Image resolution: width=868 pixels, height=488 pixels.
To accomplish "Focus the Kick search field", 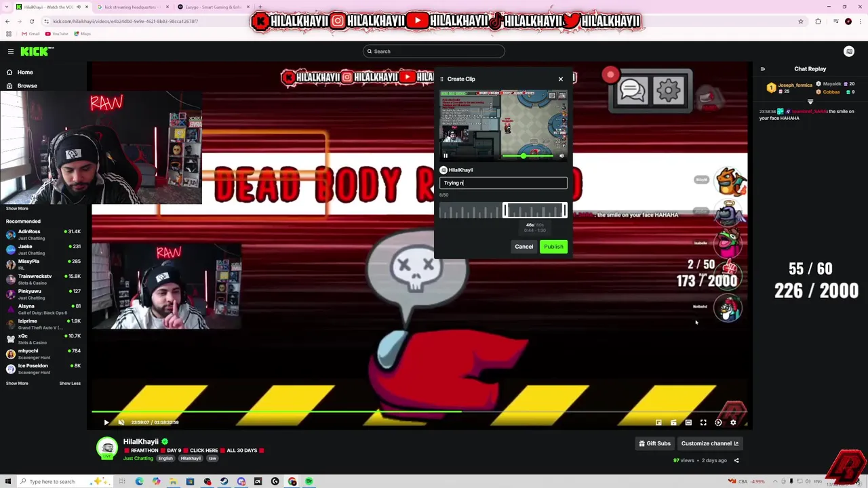I will 434,52.
